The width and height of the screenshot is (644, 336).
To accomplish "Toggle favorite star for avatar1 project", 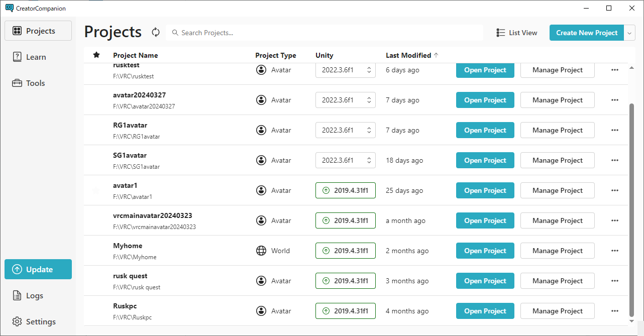I will click(96, 190).
